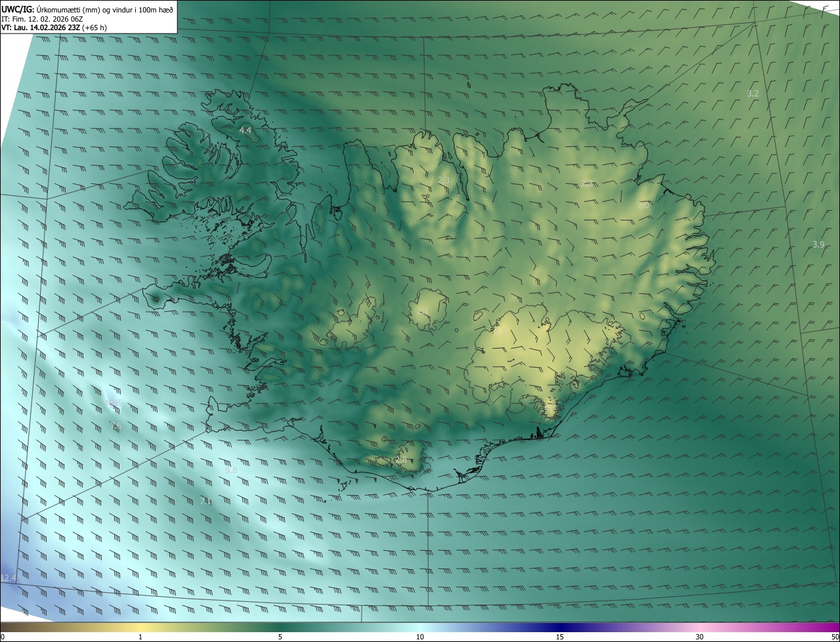Image resolution: width=840 pixels, height=642 pixels.
Task: Click the 2.1 value label on glacier
Action: 423,310
